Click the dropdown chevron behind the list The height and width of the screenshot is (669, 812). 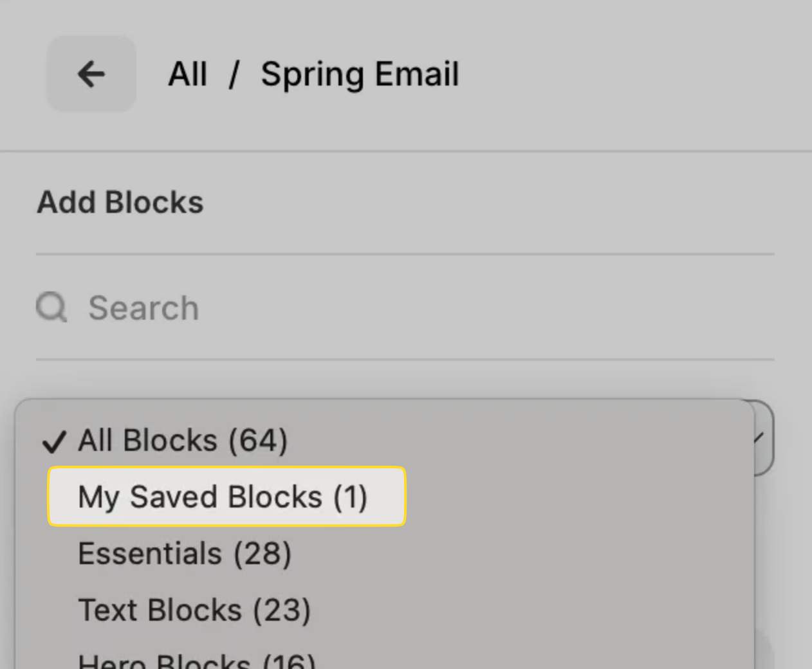(x=759, y=438)
